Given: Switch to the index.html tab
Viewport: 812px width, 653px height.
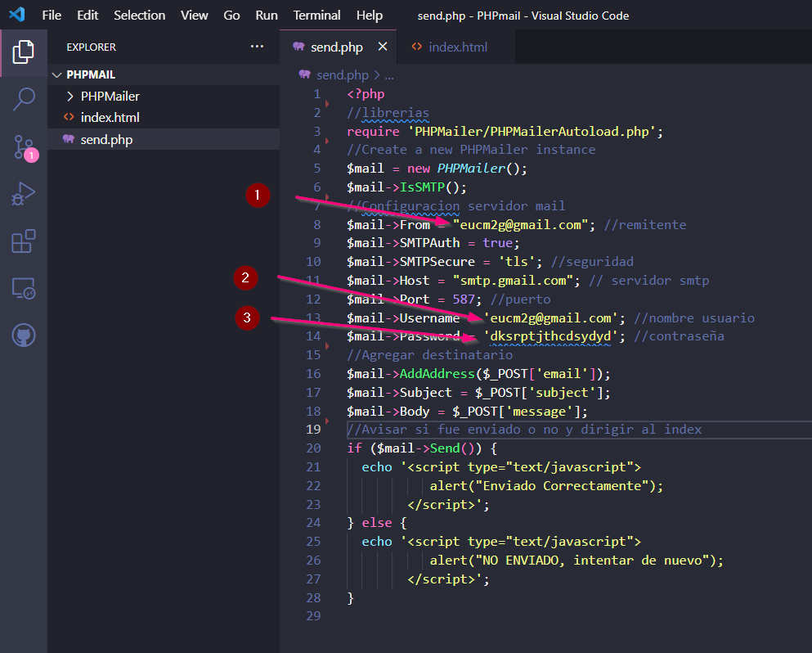Looking at the screenshot, I should point(458,47).
